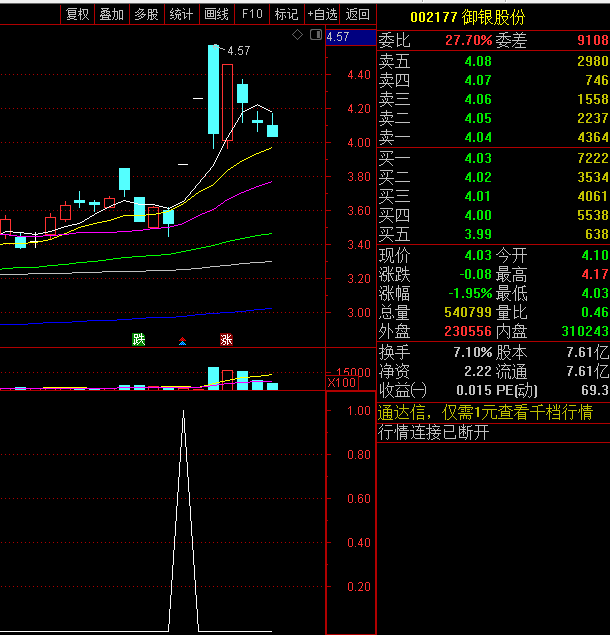Viewport: 610px width, 635px height.
Task: Select the 卖一 4.04 ask row
Action: [493, 137]
